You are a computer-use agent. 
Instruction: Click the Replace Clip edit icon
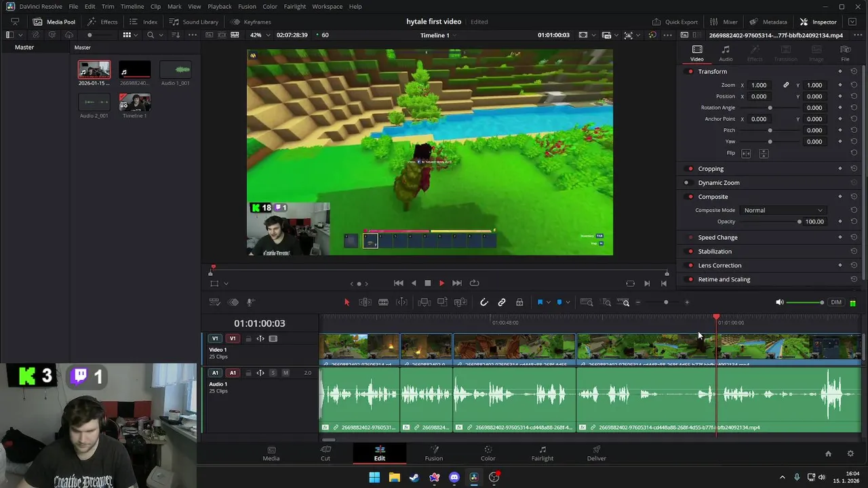click(x=460, y=302)
